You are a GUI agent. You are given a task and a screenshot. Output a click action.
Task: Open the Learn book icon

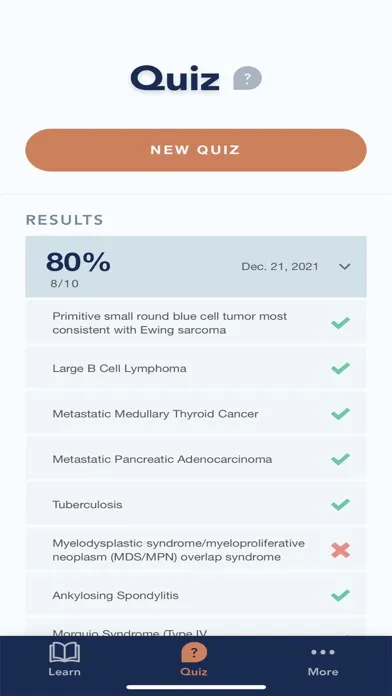65,652
